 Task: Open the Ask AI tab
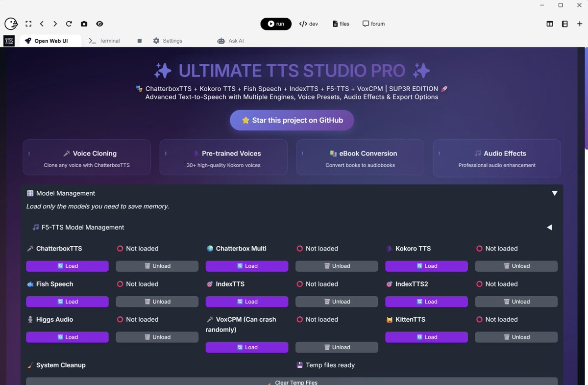[230, 41]
